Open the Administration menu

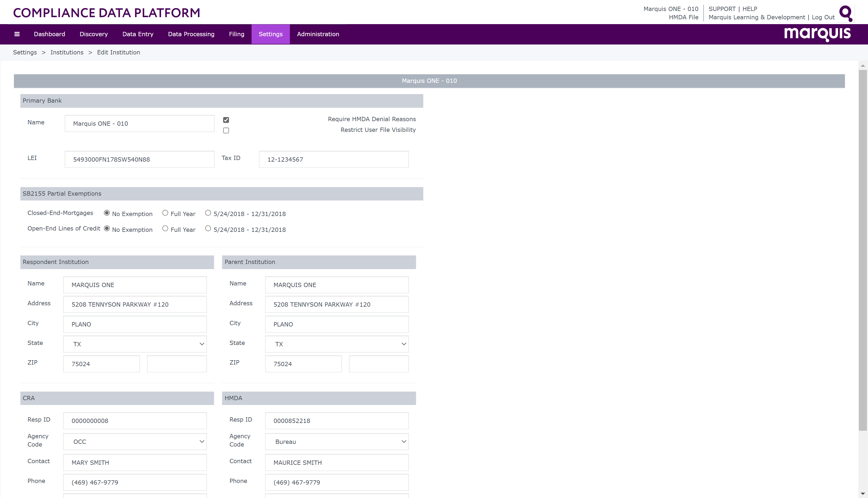coord(318,34)
